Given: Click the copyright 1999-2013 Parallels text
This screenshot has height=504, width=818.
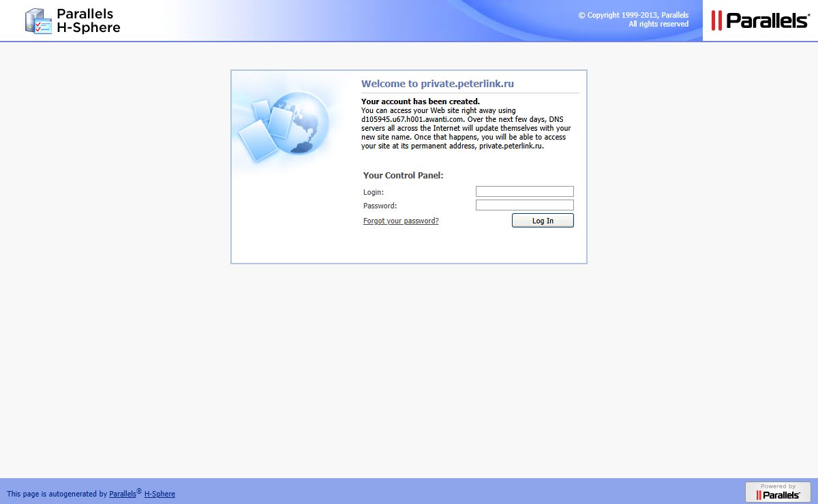Looking at the screenshot, I should [x=633, y=15].
